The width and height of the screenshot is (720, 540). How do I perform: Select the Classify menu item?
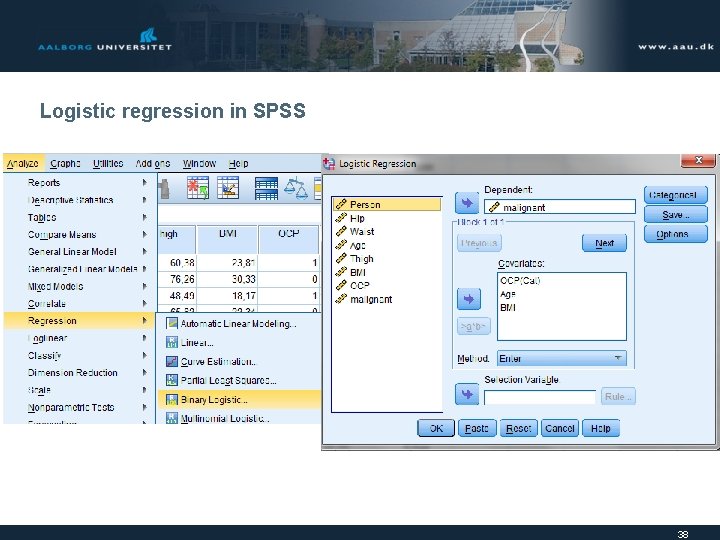tap(80, 355)
